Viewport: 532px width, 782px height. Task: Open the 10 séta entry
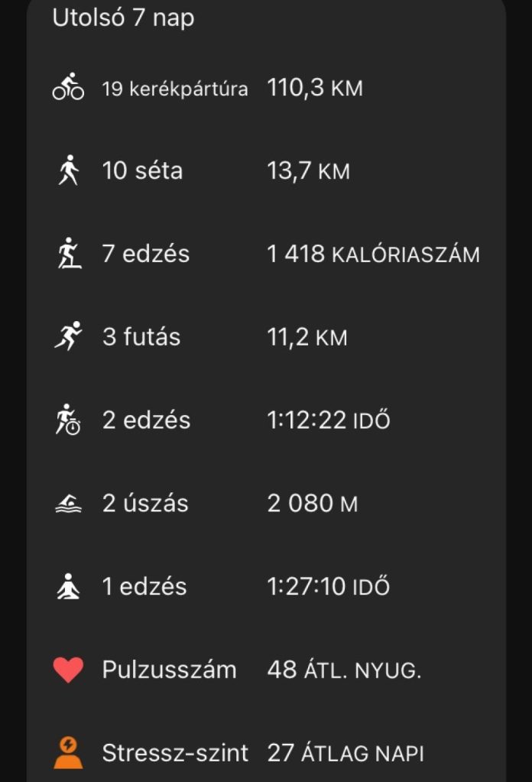pos(142,170)
